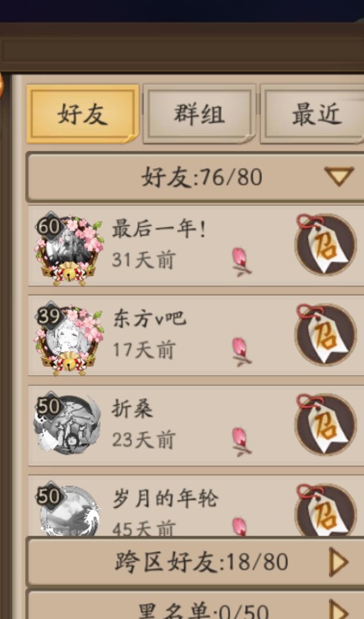Tap the summon talisman icon for 东方v吧

[x=326, y=335]
